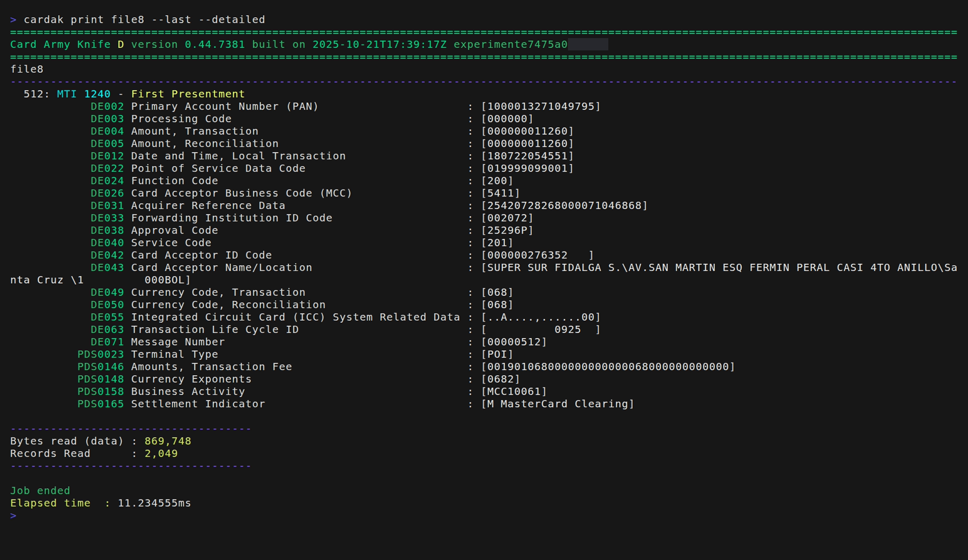Select the DE004 Amount Transaction field
Image resolution: width=968 pixels, height=560 pixels.
[194, 131]
